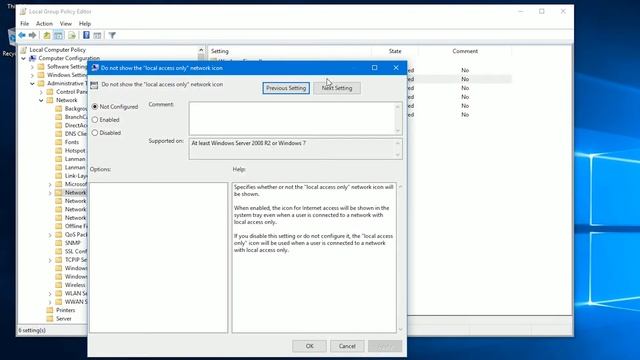
Task: Open the Help menu
Action: pos(84,24)
